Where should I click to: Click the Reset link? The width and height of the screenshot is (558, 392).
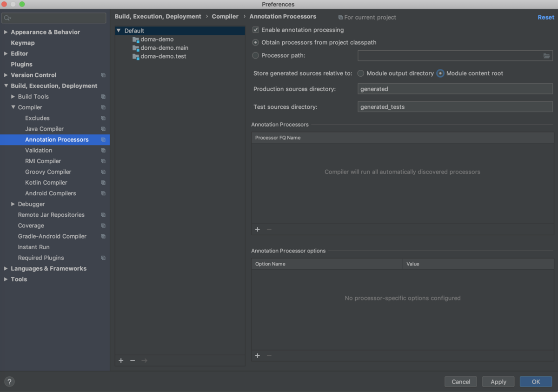545,17
